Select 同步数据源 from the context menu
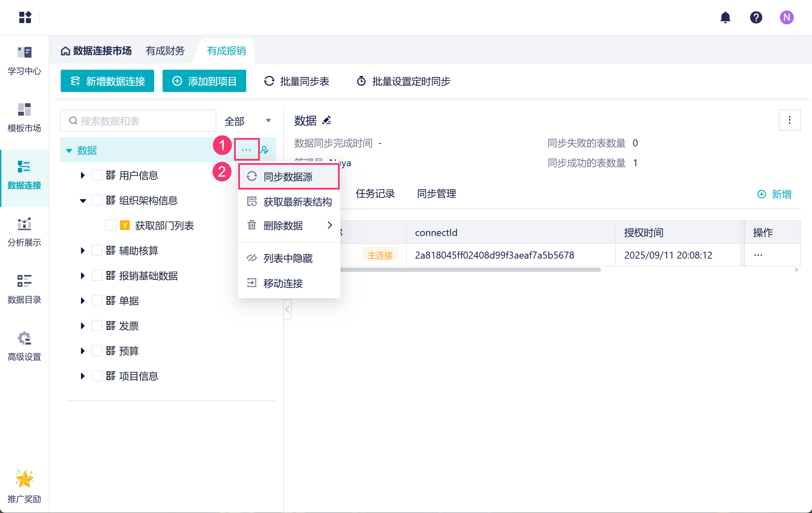Screen dimensions: 812x513 click(x=288, y=177)
